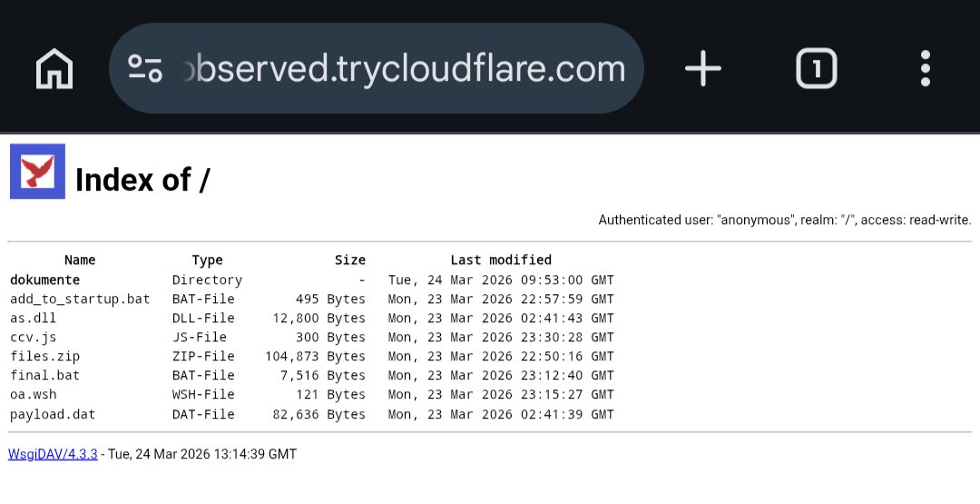
Task: Follow the WsgiDAV/4.3.3 footer link
Action: click(x=53, y=454)
